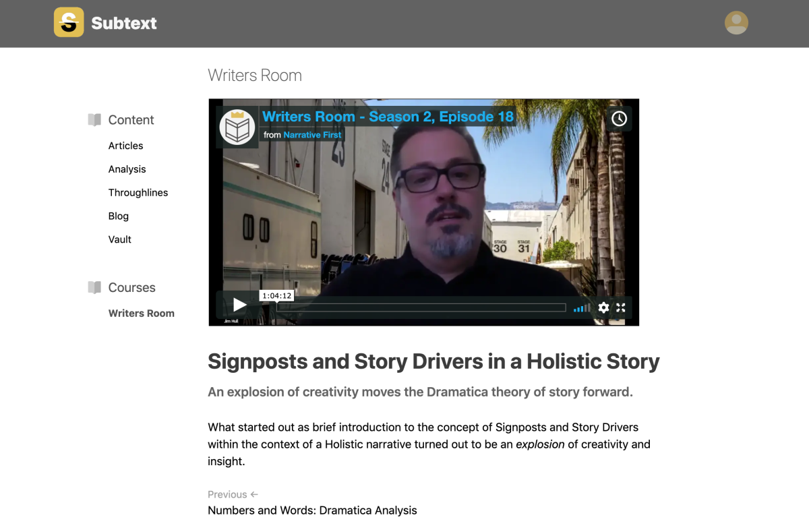Go to Numbers and Words: Dramatica Analysis
This screenshot has height=532, width=809.
312,510
